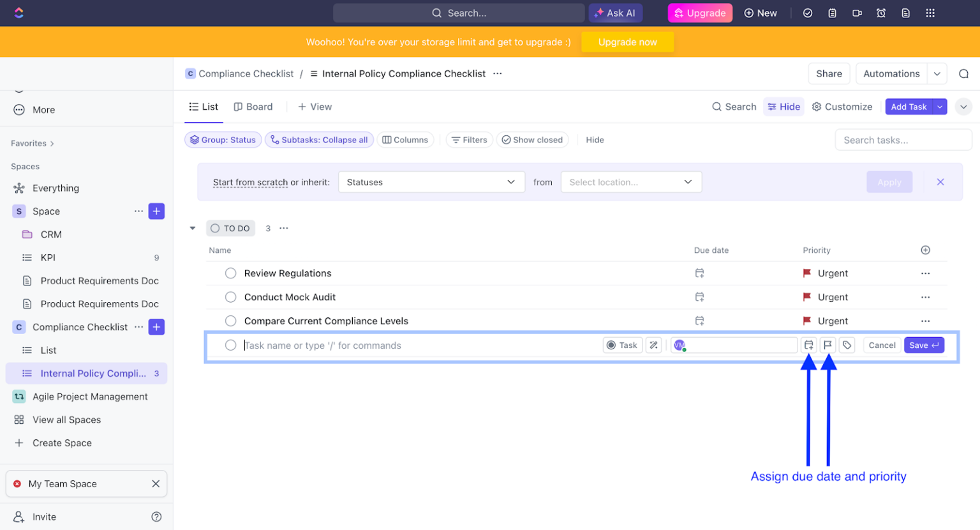The height and width of the screenshot is (530, 980).
Task: Start a clip with the video recorder icon
Action: click(x=857, y=13)
